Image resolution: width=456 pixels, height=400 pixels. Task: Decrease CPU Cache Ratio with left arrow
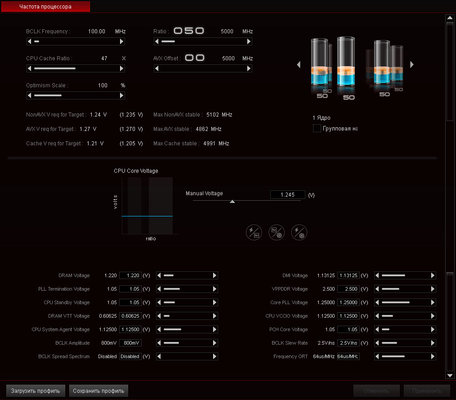(x=30, y=68)
